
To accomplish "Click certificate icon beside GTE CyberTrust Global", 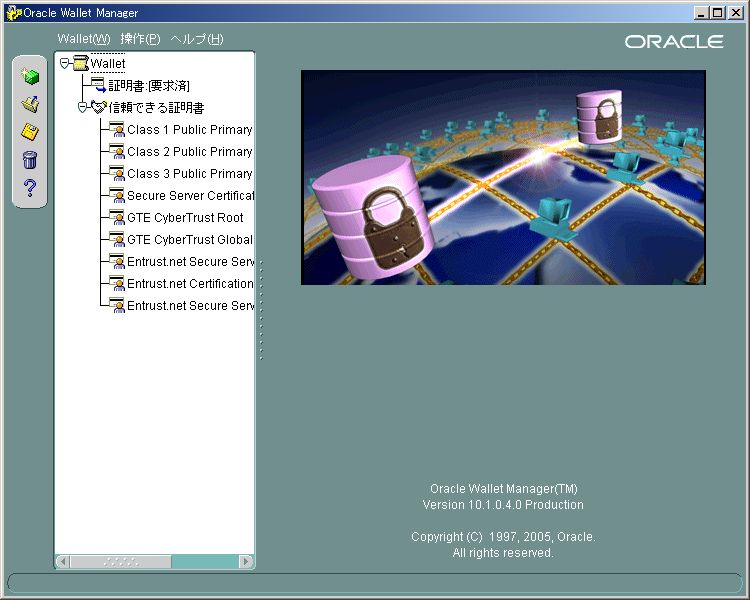I will click(117, 240).
